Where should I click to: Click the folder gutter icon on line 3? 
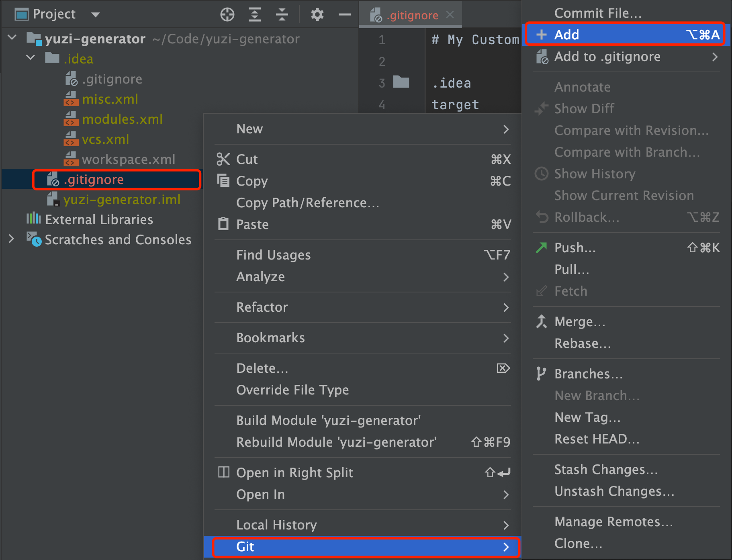pos(401,82)
